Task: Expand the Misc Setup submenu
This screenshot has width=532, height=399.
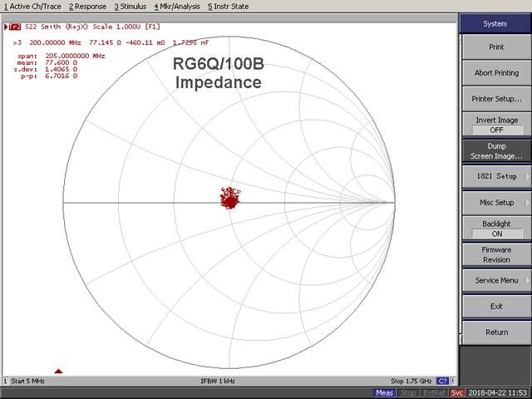Action: pos(496,203)
